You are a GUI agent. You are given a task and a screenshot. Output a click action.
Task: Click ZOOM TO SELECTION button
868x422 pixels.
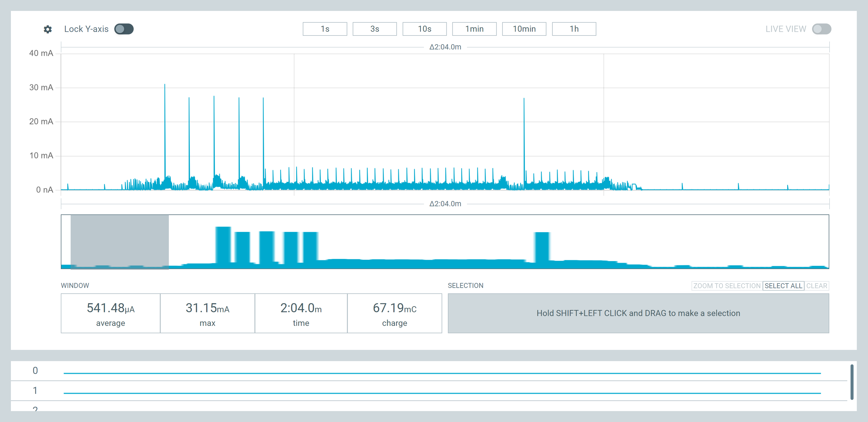tap(727, 286)
